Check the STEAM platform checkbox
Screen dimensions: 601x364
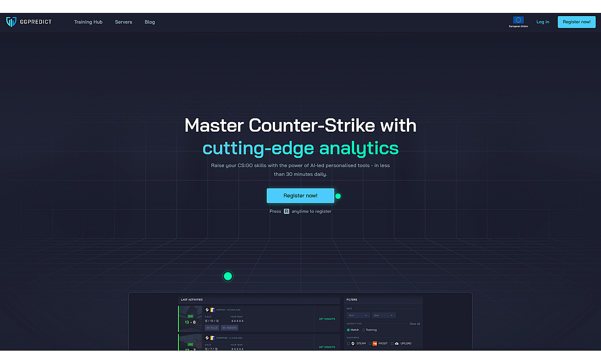348,344
